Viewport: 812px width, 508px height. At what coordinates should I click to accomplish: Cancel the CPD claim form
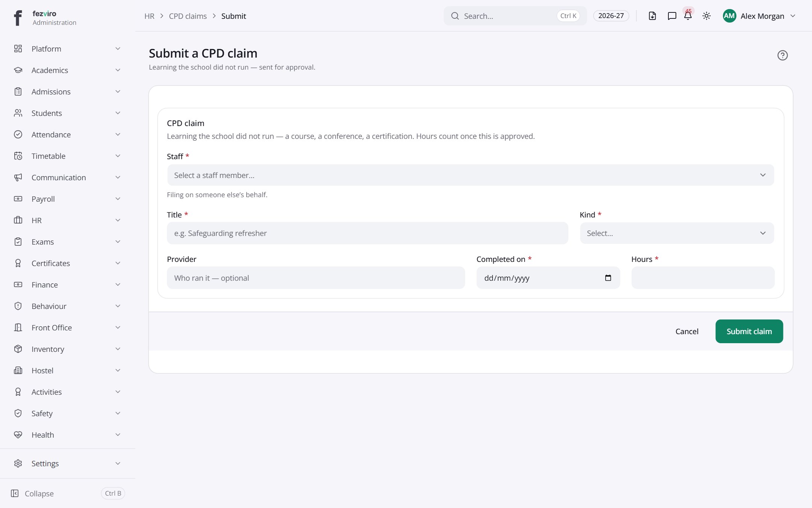click(687, 331)
